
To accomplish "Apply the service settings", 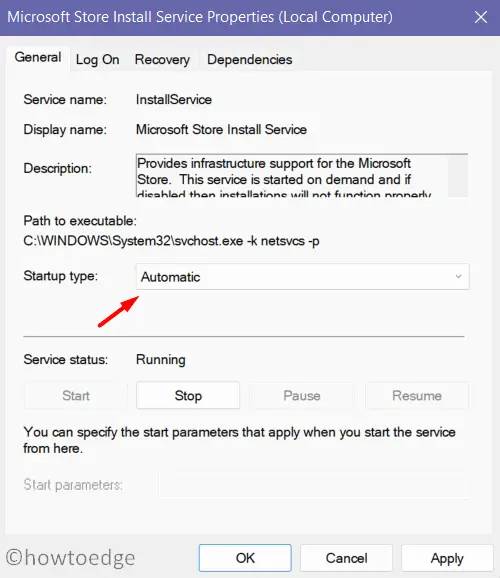I will 447,558.
